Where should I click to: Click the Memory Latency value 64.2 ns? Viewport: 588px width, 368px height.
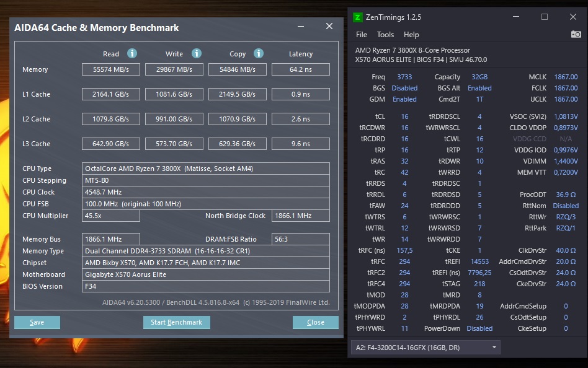tap(301, 69)
